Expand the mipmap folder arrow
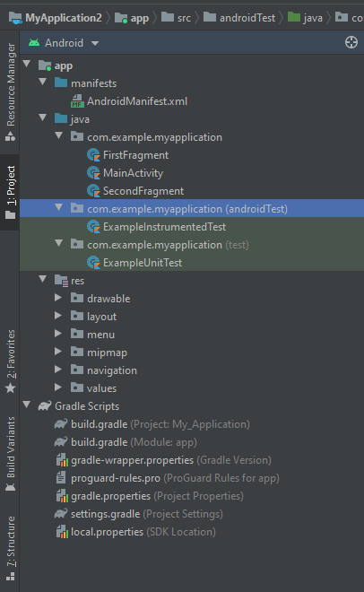The height and width of the screenshot is (592, 364). [58, 351]
